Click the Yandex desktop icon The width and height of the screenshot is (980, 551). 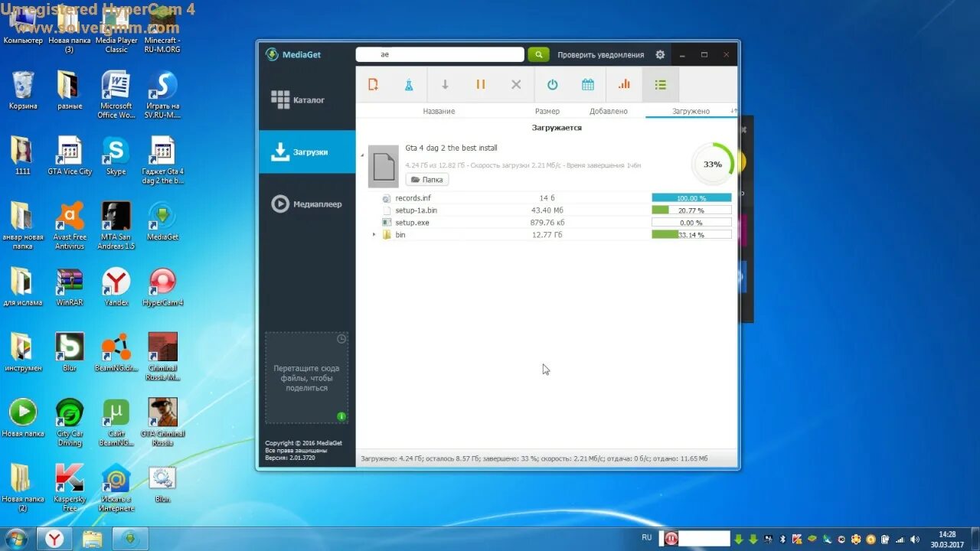click(116, 287)
